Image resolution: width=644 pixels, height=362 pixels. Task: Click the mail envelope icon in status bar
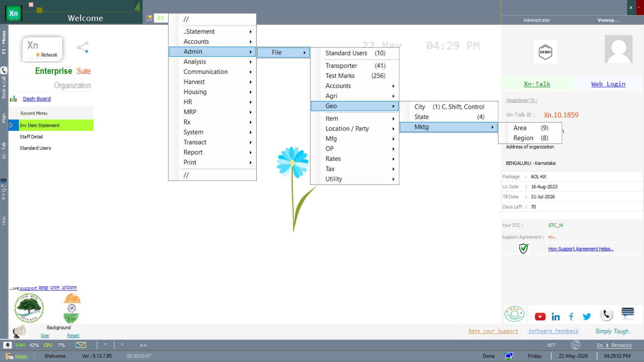tap(81, 345)
